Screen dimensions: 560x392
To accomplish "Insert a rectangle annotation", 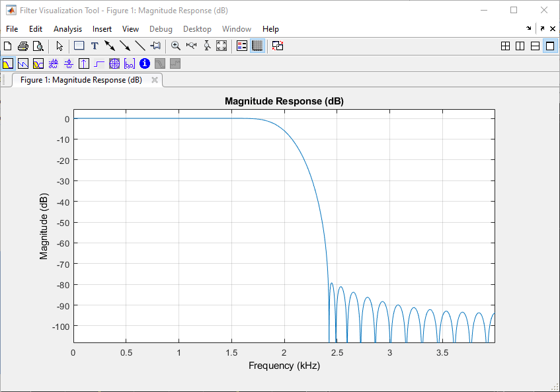I will [x=79, y=46].
